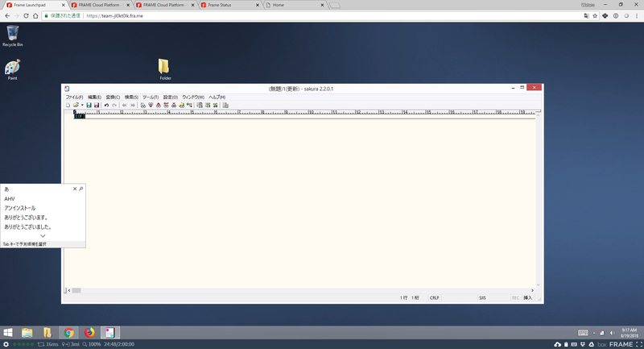Click the Chrome taskbar icon
The height and width of the screenshot is (349, 644).
pyautogui.click(x=68, y=333)
